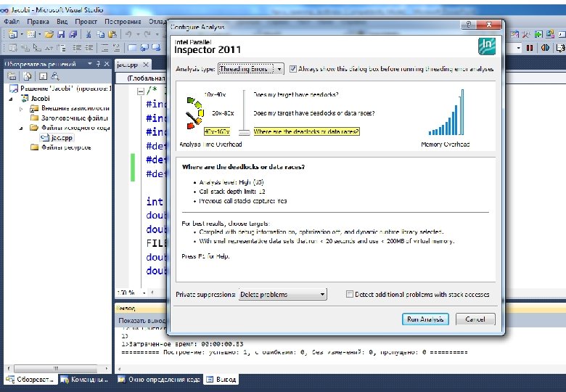Screen dimensions: 566x392
Task: Click the analysis overhead slider thumb
Action: pyautogui.click(x=245, y=132)
